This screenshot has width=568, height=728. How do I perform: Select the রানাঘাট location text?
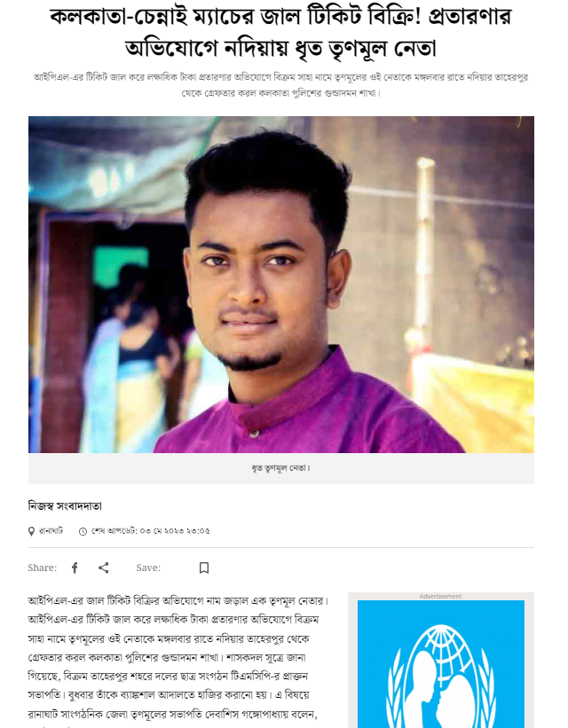(51, 530)
